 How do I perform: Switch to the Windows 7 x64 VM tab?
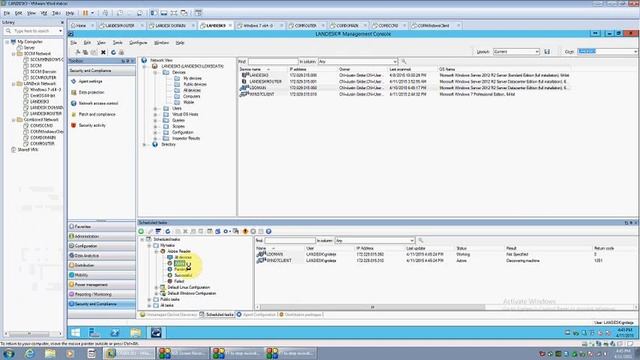pos(258,25)
